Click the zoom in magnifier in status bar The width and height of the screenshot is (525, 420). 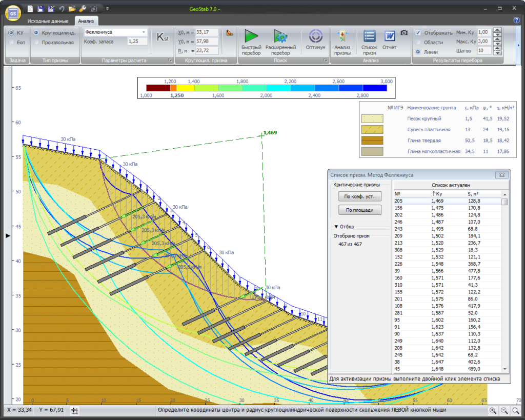[x=493, y=410]
